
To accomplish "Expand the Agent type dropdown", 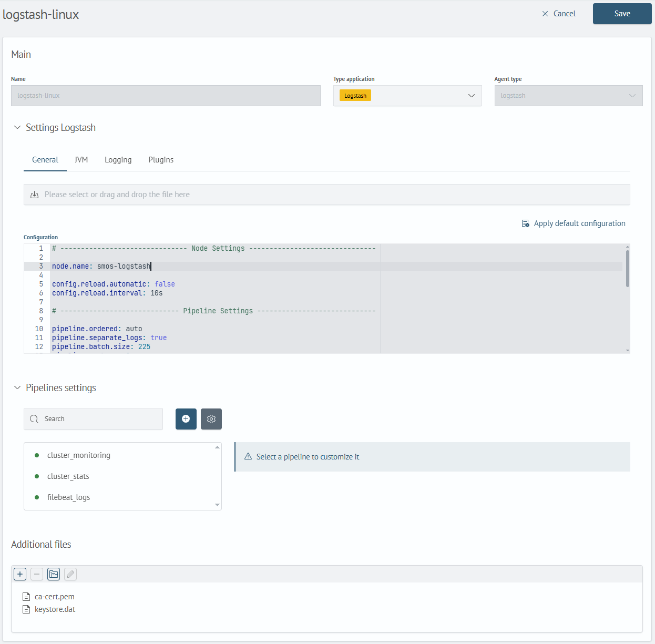I will coord(632,95).
